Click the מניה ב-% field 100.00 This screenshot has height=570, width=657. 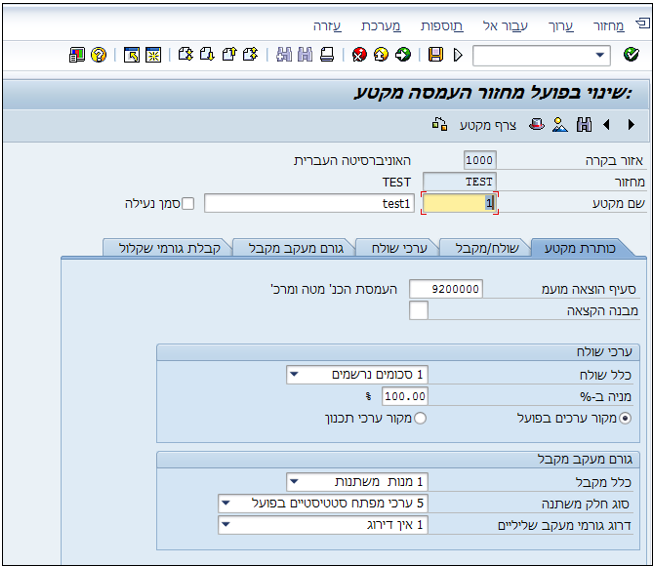[405, 396]
